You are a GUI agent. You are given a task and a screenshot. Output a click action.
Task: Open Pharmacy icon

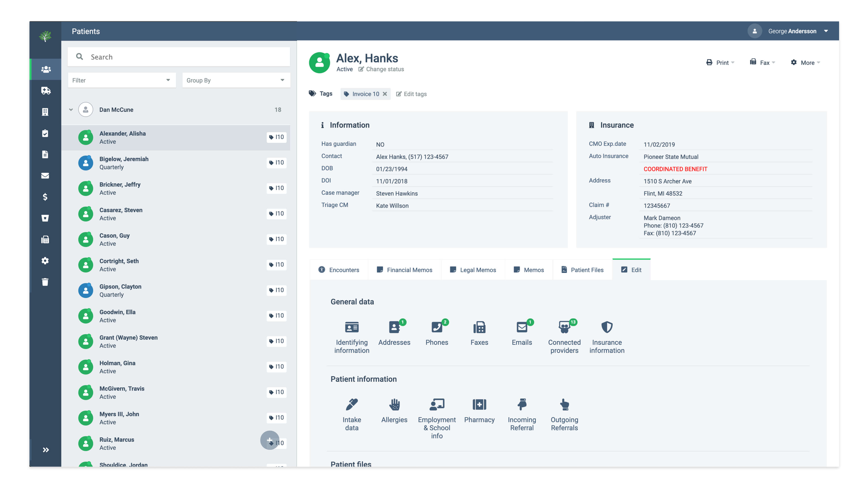click(x=479, y=411)
